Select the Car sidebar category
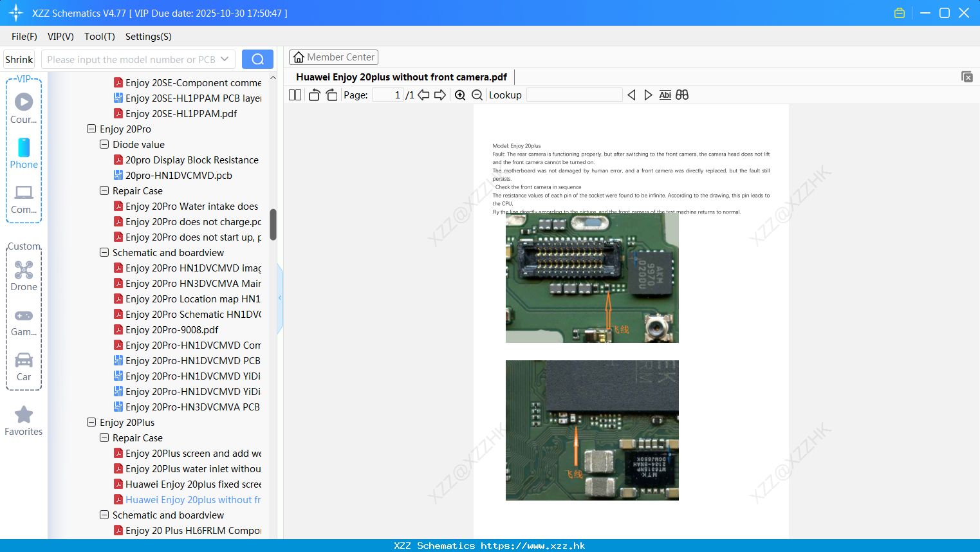 click(24, 367)
